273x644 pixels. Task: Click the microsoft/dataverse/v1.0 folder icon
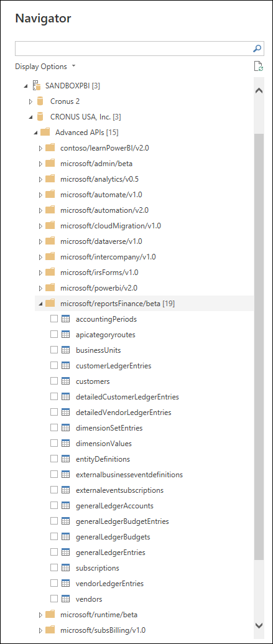[50, 241]
